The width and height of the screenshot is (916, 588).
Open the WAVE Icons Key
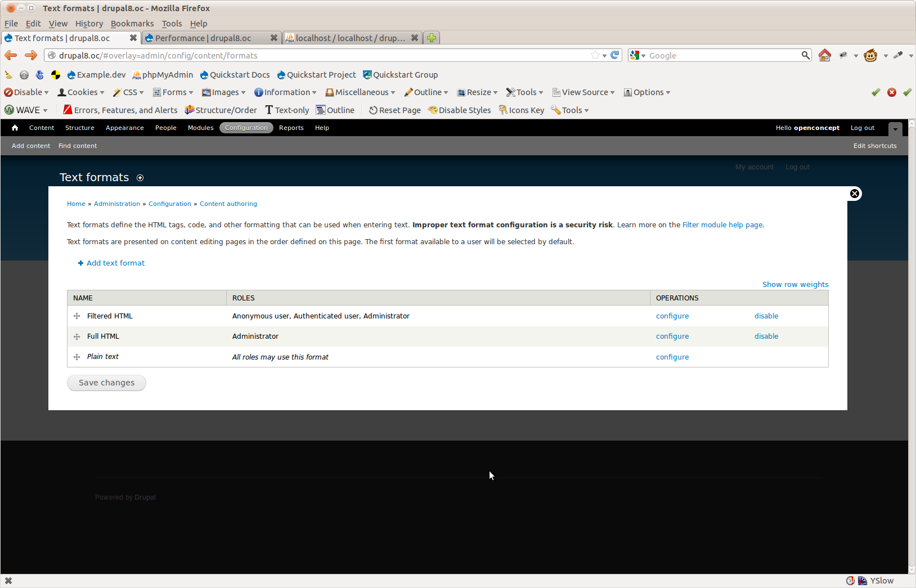click(522, 110)
